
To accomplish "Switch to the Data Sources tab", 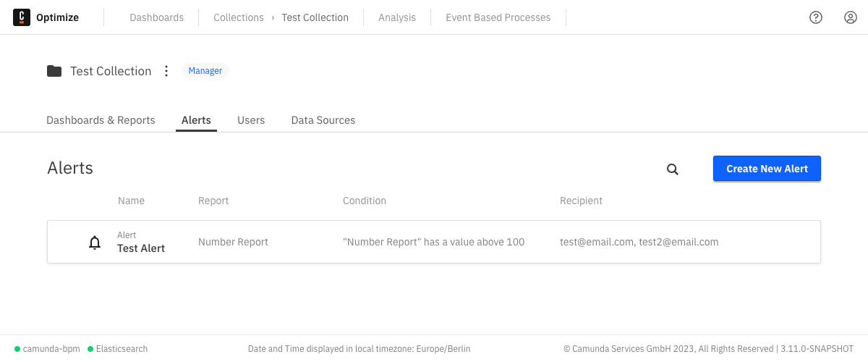I will click(323, 120).
